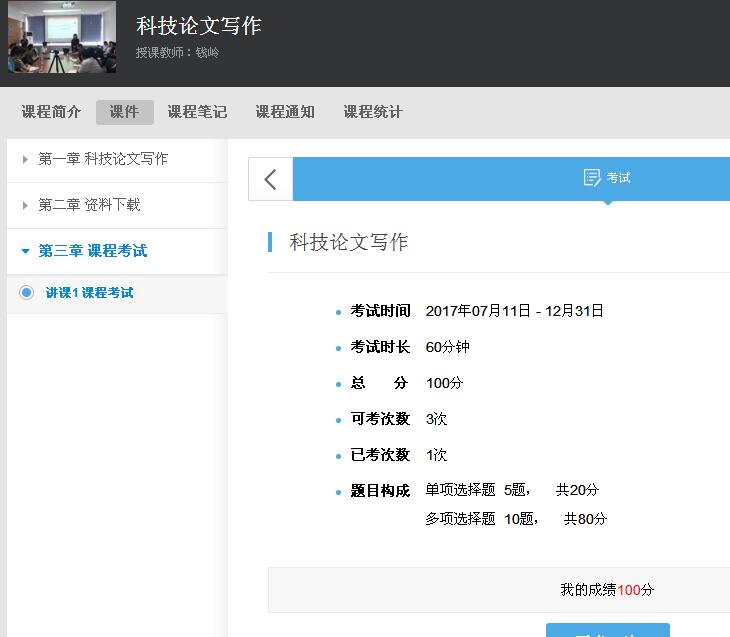Open the 讲课1 课程考试 lesson link

(x=89, y=293)
